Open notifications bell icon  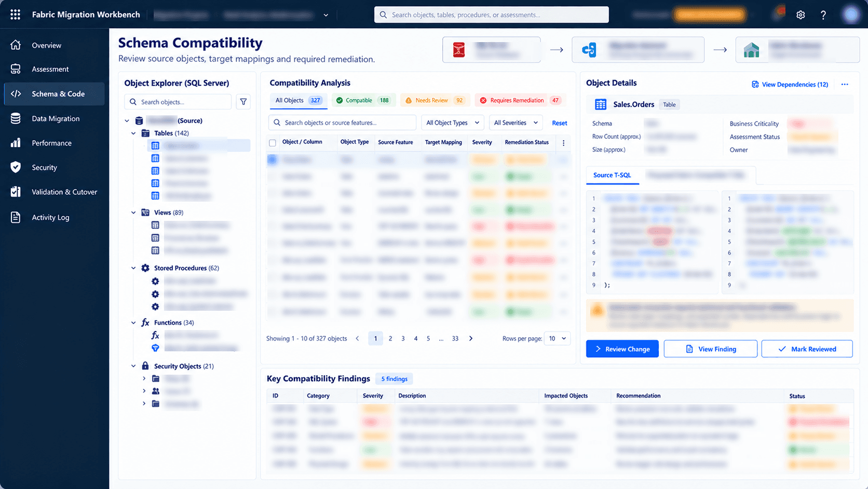point(778,14)
